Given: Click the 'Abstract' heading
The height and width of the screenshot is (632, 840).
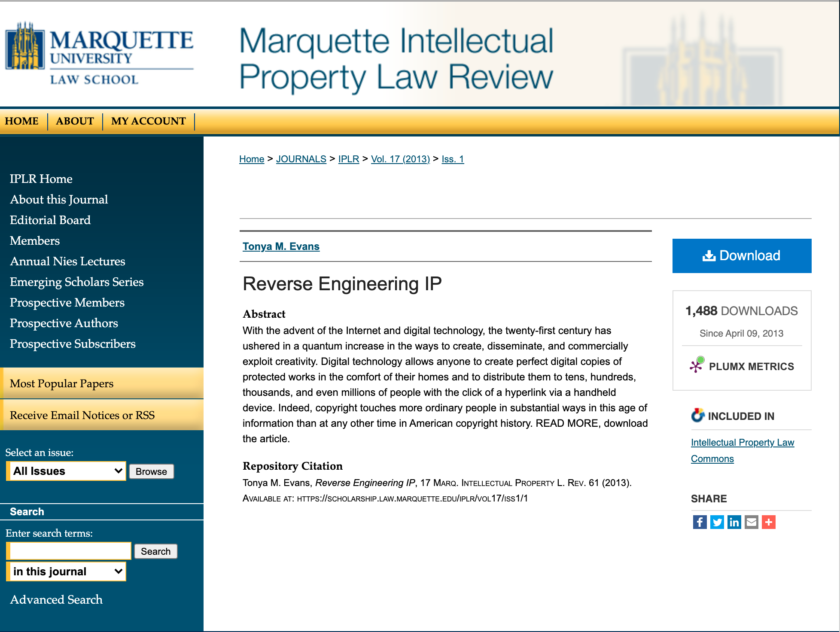Looking at the screenshot, I should 264,314.
